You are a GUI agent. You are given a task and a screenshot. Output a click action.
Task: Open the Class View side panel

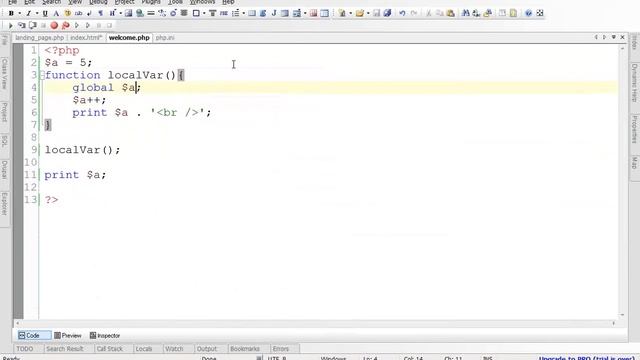pyautogui.click(x=5, y=74)
